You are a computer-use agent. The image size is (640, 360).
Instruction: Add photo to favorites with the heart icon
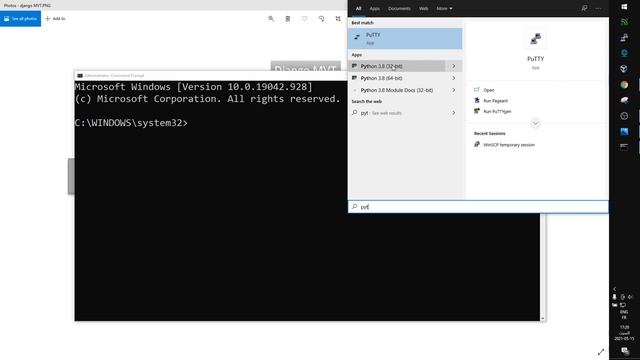(304, 19)
